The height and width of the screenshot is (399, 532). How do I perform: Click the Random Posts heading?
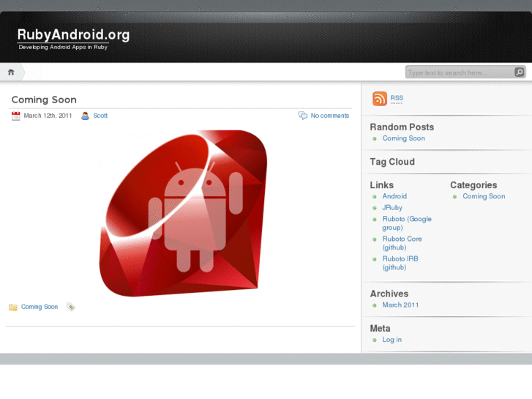pyautogui.click(x=402, y=127)
